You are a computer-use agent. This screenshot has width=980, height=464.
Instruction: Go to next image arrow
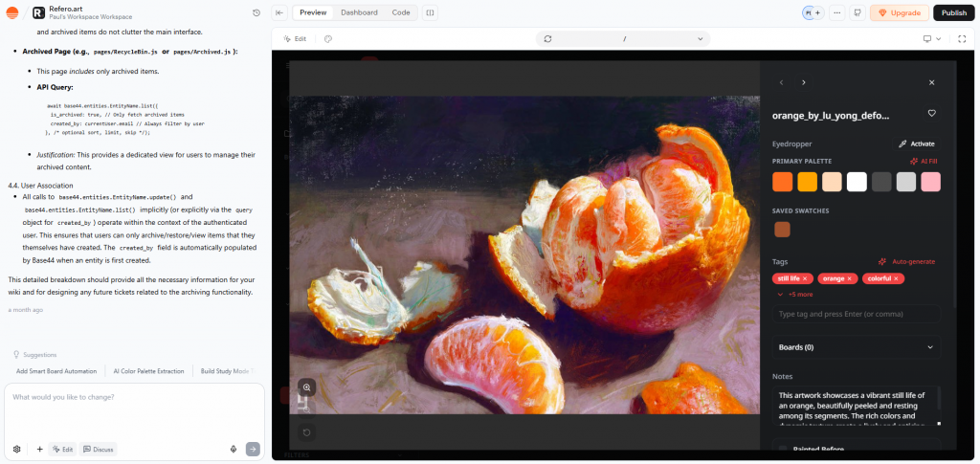pyautogui.click(x=803, y=83)
